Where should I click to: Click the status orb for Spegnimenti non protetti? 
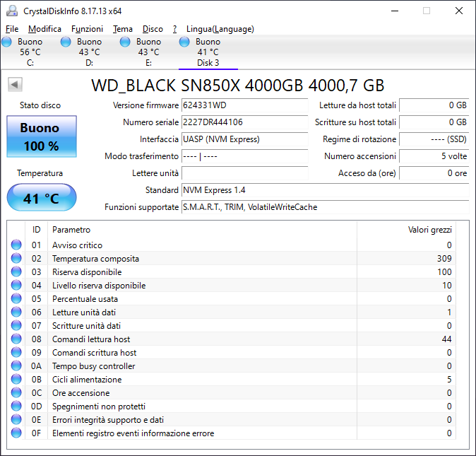(16, 407)
